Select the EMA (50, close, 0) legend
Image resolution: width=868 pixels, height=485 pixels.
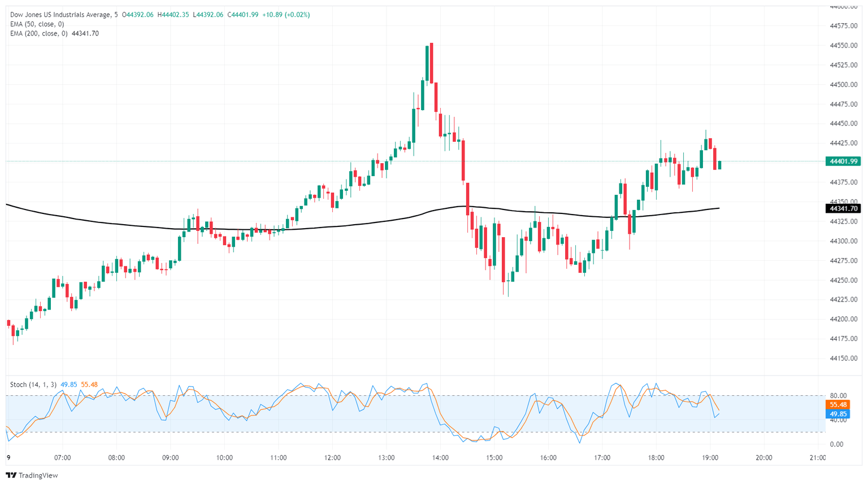(37, 24)
